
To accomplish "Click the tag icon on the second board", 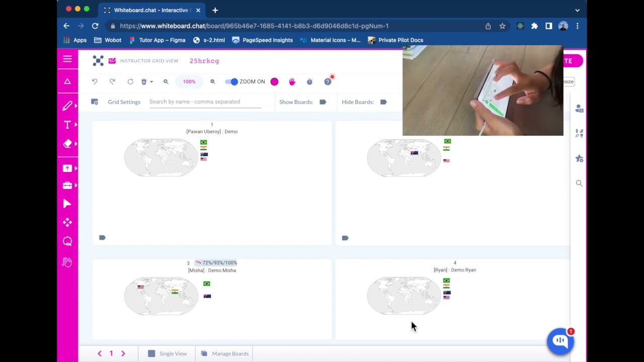I will 345,238.
